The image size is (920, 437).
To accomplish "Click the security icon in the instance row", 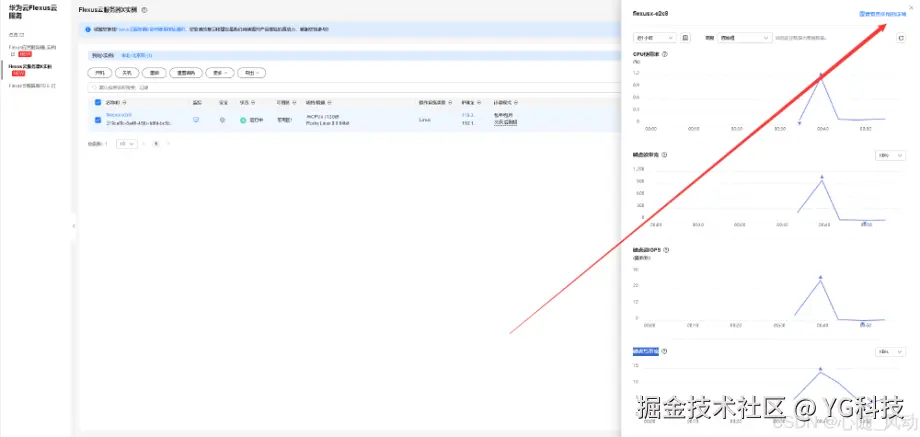I will (223, 120).
